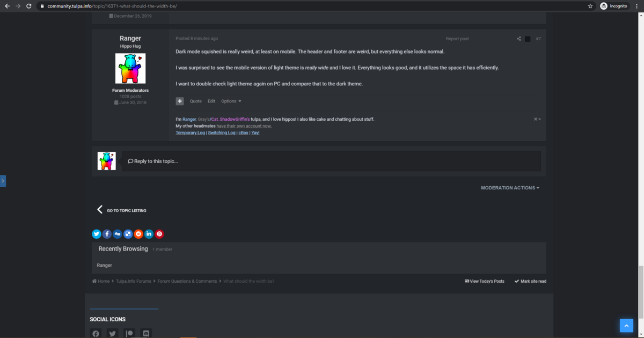Share topic on Reddit
This screenshot has width=644, height=338.
coord(138,234)
